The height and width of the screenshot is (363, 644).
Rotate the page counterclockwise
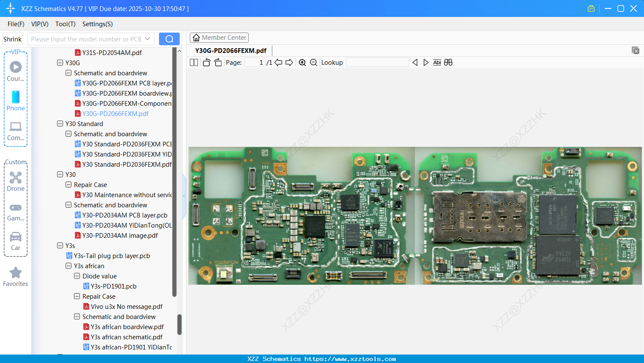pyautogui.click(x=206, y=62)
